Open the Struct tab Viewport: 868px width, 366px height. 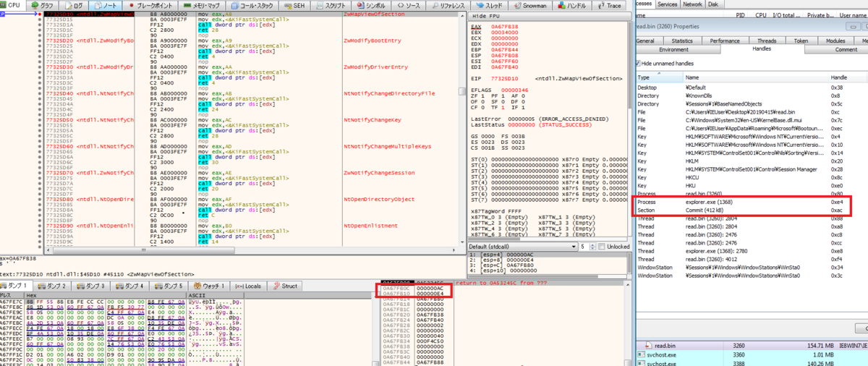coord(284,286)
